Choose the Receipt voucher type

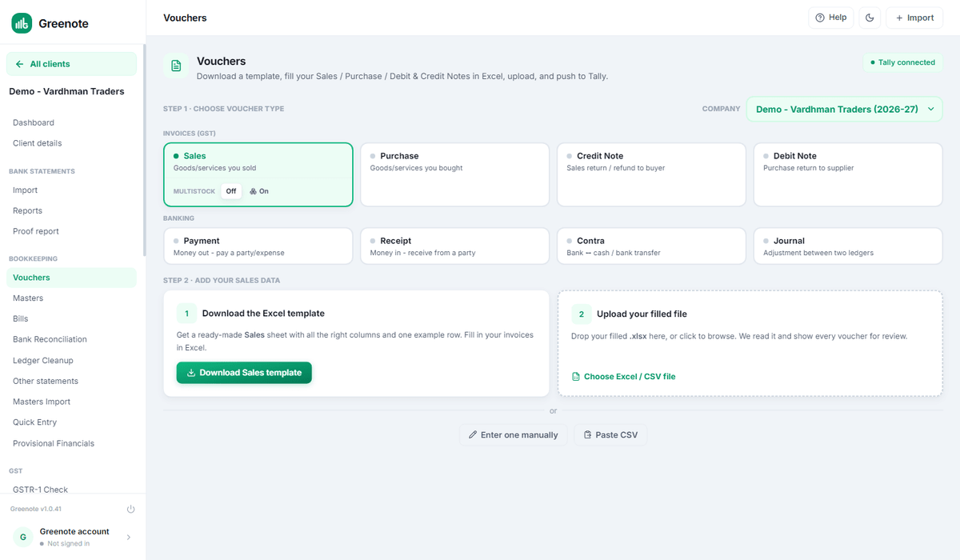pyautogui.click(x=454, y=246)
